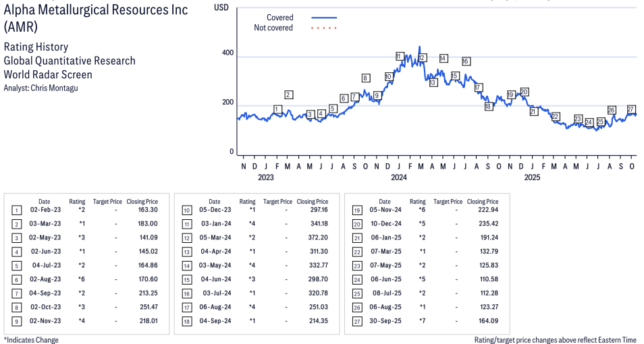The width and height of the screenshot is (644, 344).
Task: Select the 30-Sep-25 table row
Action: (x=428, y=321)
